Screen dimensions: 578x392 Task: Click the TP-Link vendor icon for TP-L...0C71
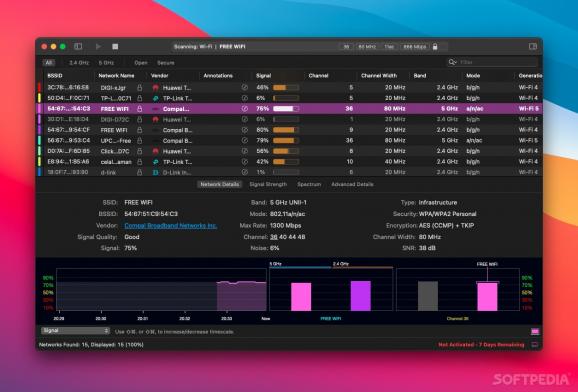coord(156,98)
